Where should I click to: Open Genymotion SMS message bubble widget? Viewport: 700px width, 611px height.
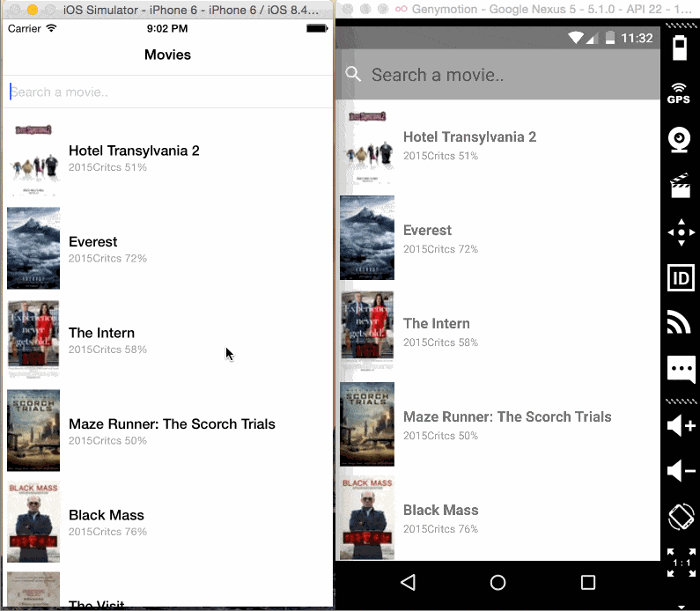pos(682,370)
